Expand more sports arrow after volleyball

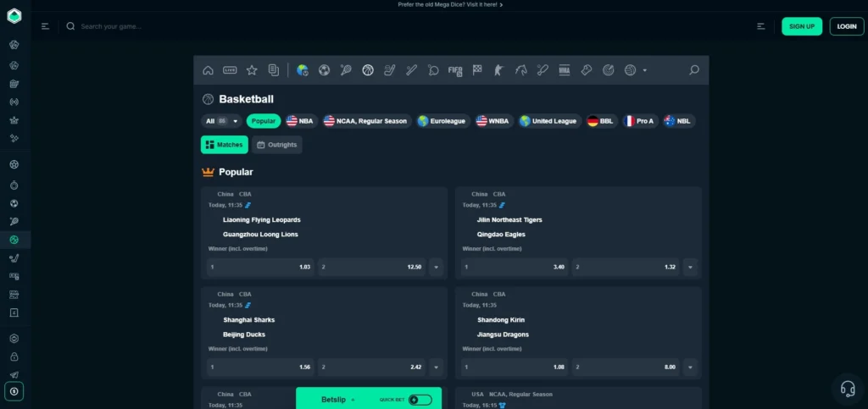(x=645, y=70)
